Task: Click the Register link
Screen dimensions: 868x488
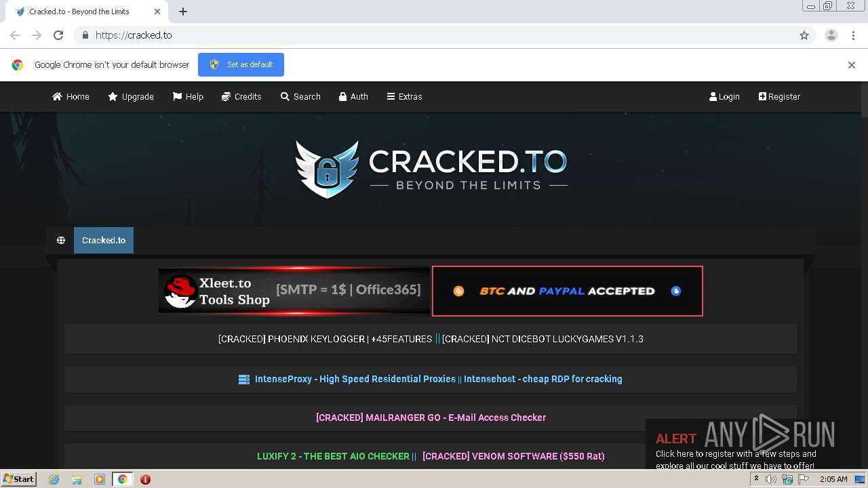Action: coord(779,96)
